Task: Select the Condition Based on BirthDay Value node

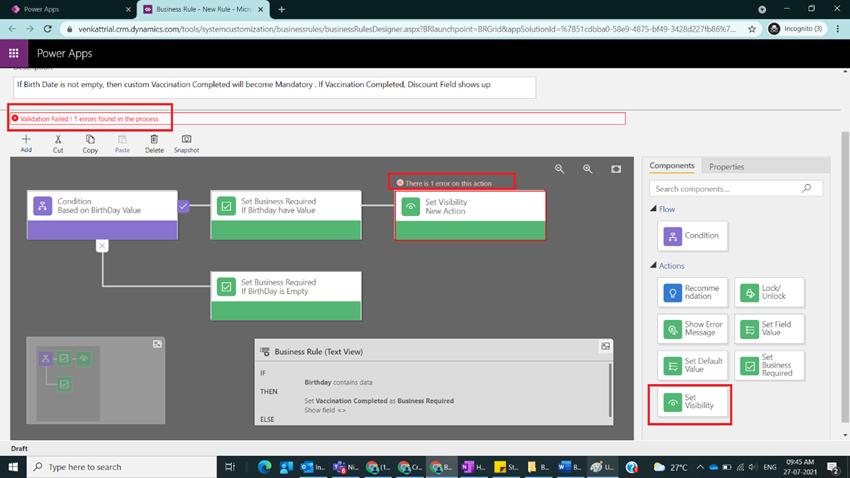Action: click(102, 215)
